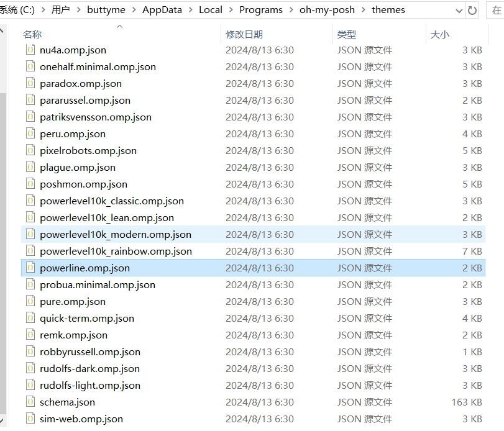Click the file icon of peru.omp.json

click(x=30, y=134)
